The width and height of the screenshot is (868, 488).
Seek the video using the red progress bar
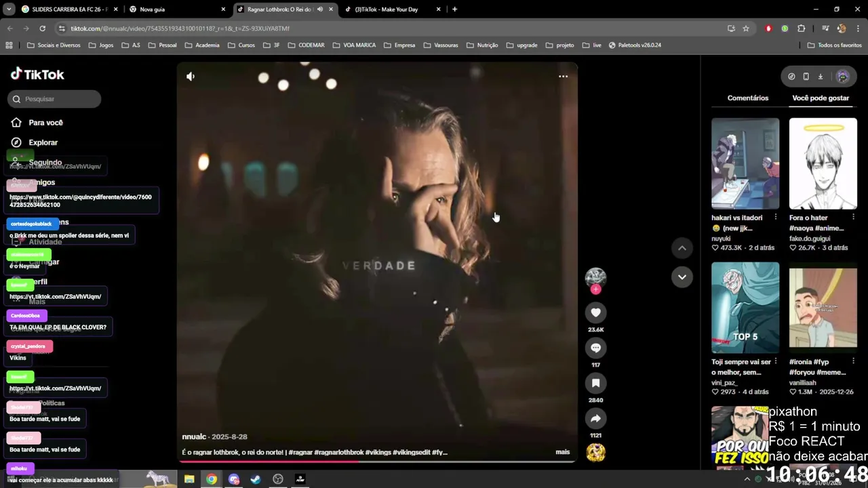click(376, 462)
